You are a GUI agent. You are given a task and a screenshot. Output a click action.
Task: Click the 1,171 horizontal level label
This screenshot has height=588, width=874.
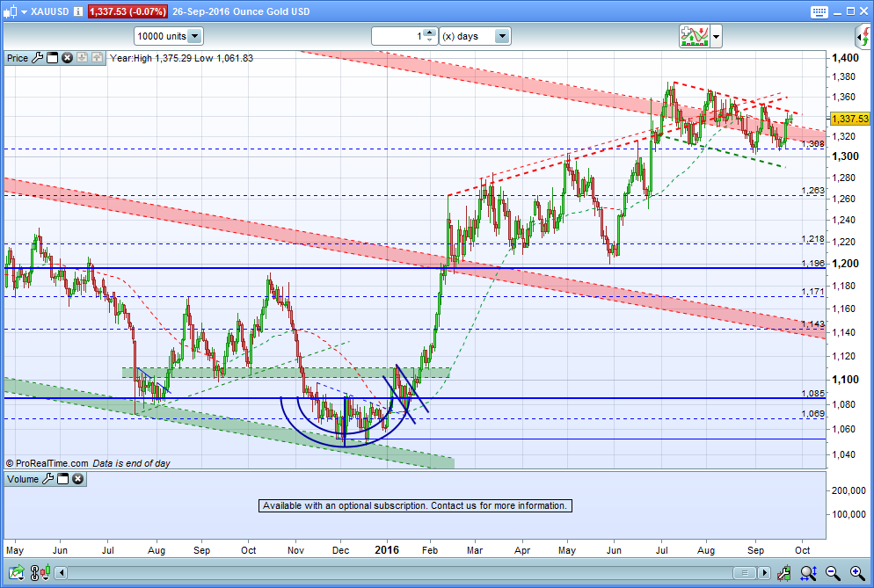[812, 291]
